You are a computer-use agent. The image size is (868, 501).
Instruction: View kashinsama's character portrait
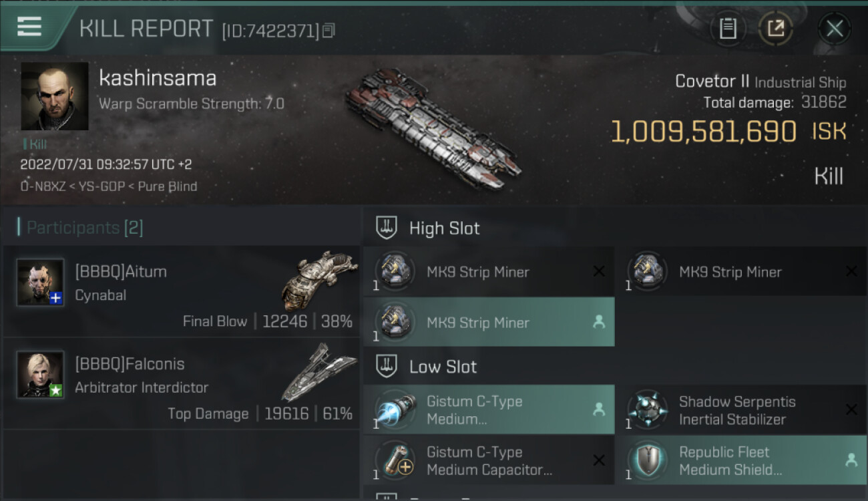point(54,96)
